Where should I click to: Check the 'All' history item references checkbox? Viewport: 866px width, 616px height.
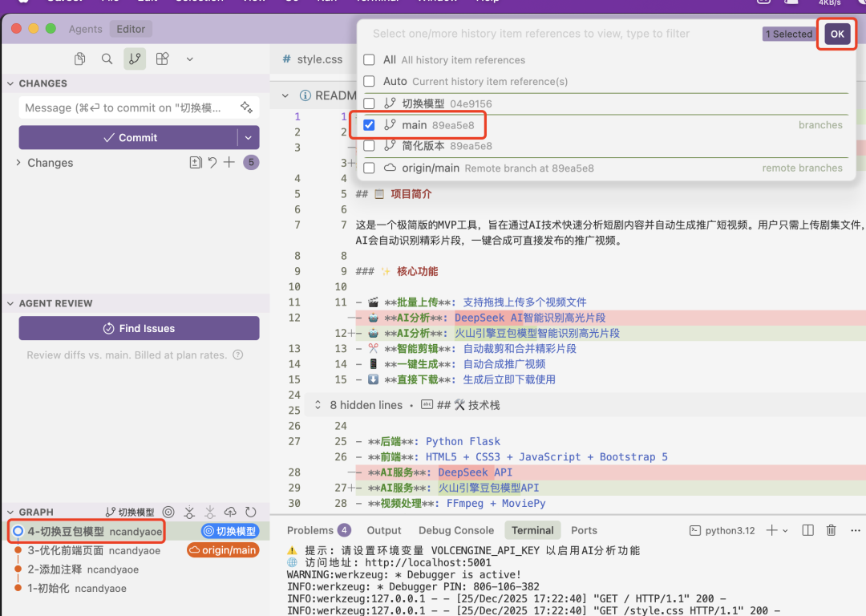click(370, 60)
